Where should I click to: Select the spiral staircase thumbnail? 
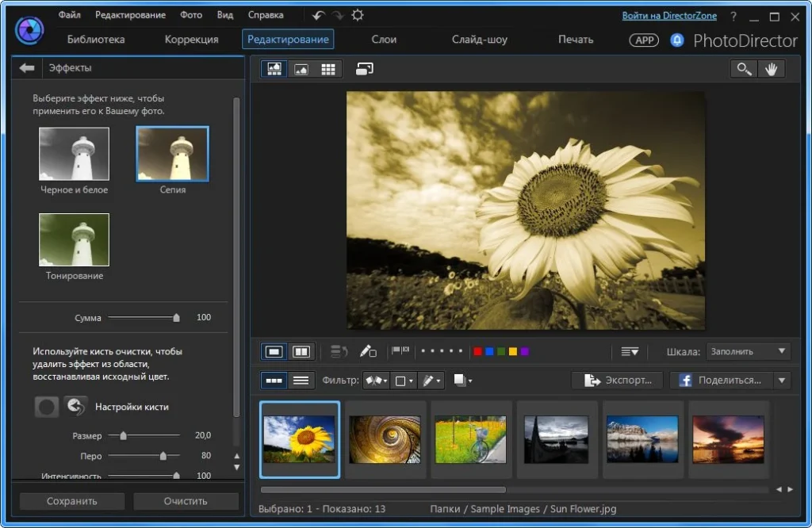[385, 438]
